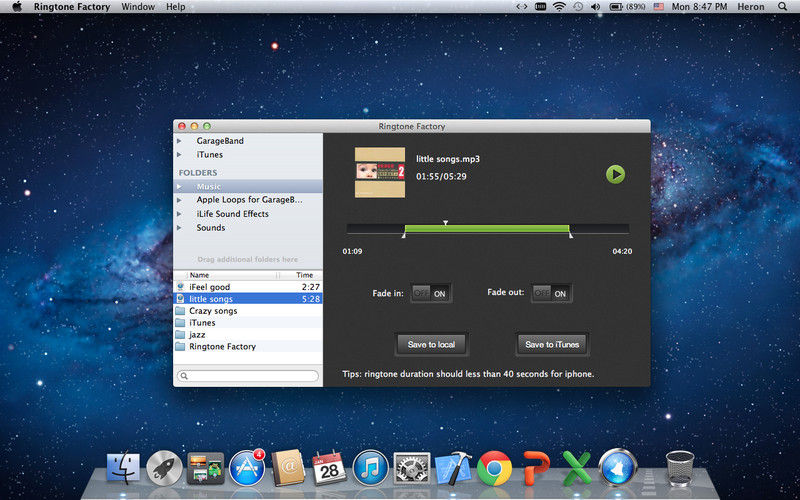Open the Ringtone Factory menu
This screenshot has width=800, height=500.
72,7
